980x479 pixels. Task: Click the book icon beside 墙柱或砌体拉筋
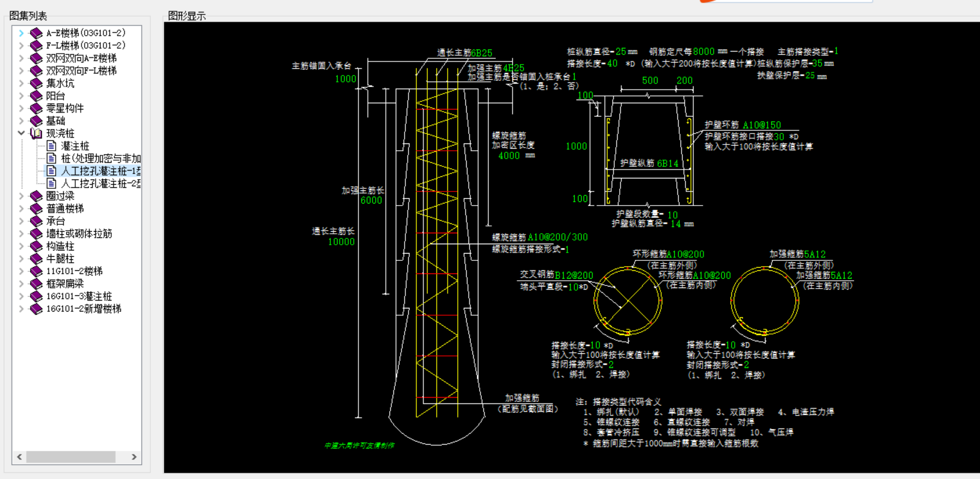click(36, 233)
